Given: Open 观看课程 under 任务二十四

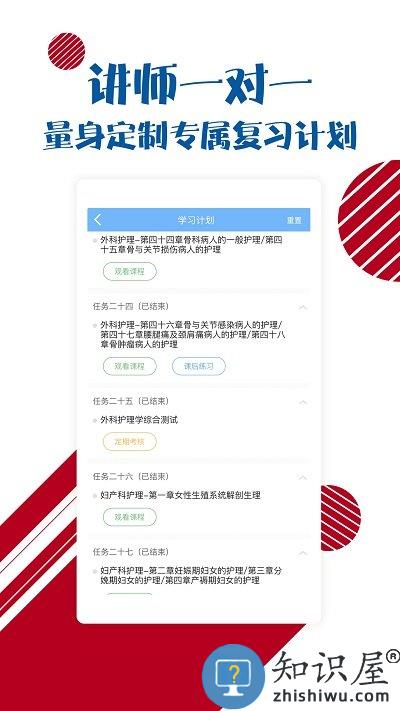Looking at the screenshot, I should 130,366.
